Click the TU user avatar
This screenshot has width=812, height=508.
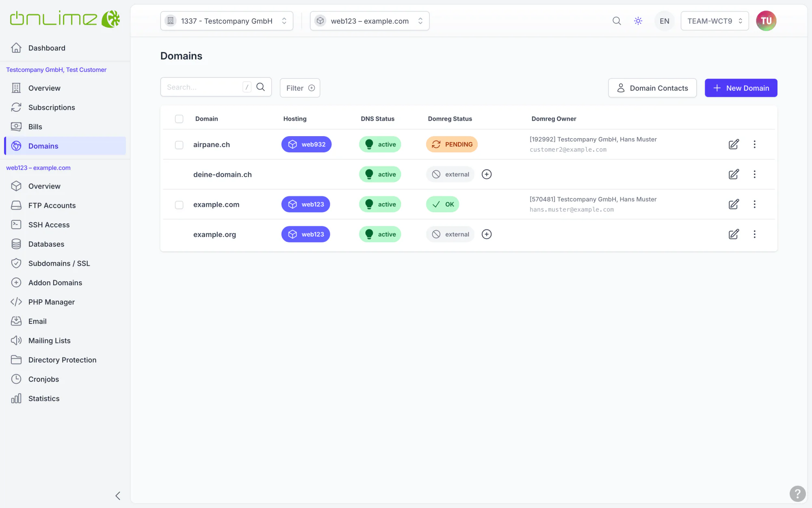(x=766, y=21)
